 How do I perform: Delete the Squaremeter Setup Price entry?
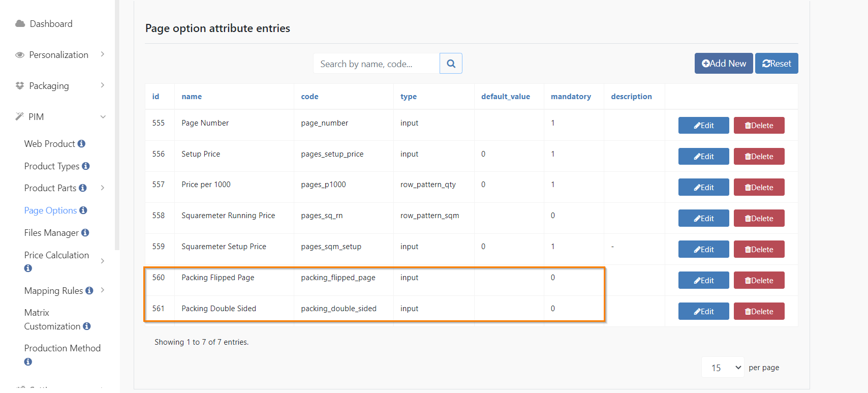[x=759, y=250]
